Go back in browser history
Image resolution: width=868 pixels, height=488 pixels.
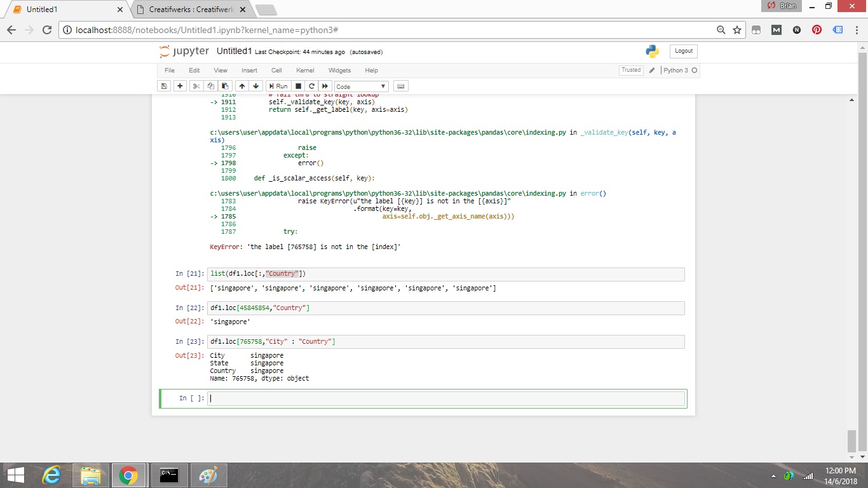coord(11,30)
